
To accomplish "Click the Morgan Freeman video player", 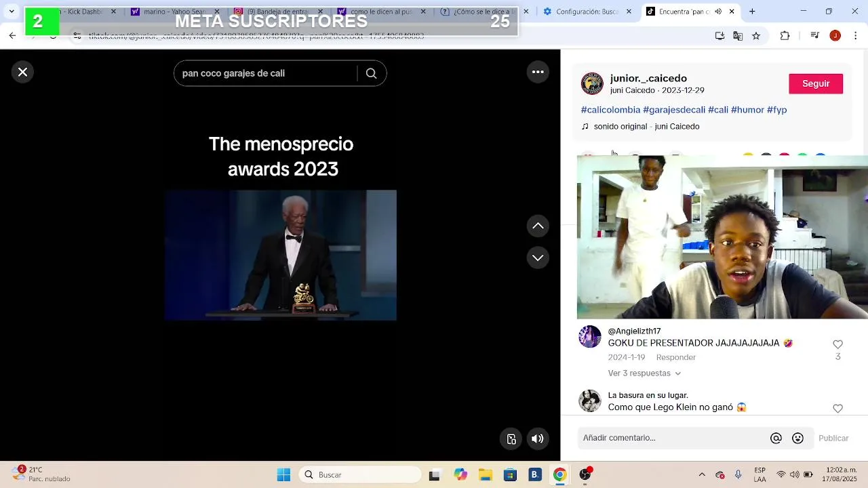I will [x=280, y=255].
